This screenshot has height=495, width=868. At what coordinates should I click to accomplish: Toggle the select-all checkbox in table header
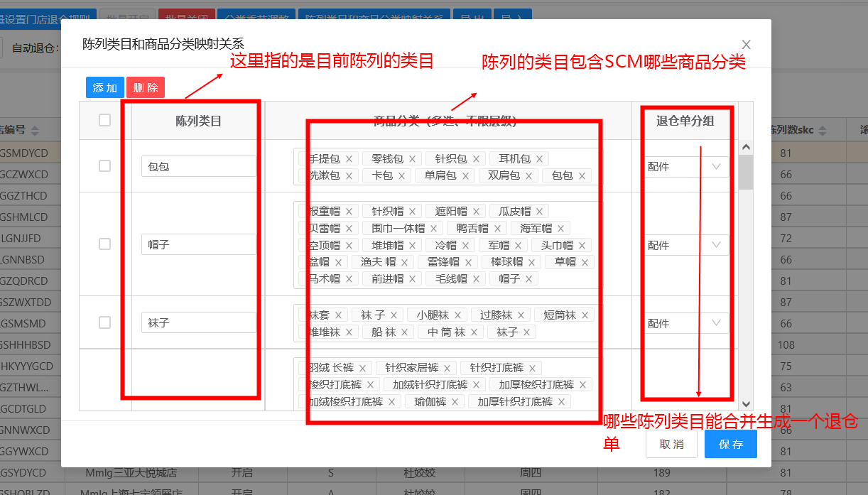coord(105,121)
